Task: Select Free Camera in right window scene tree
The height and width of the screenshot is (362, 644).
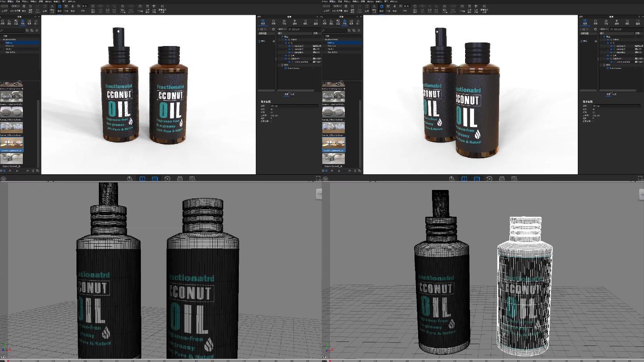Action: click(x=615, y=68)
